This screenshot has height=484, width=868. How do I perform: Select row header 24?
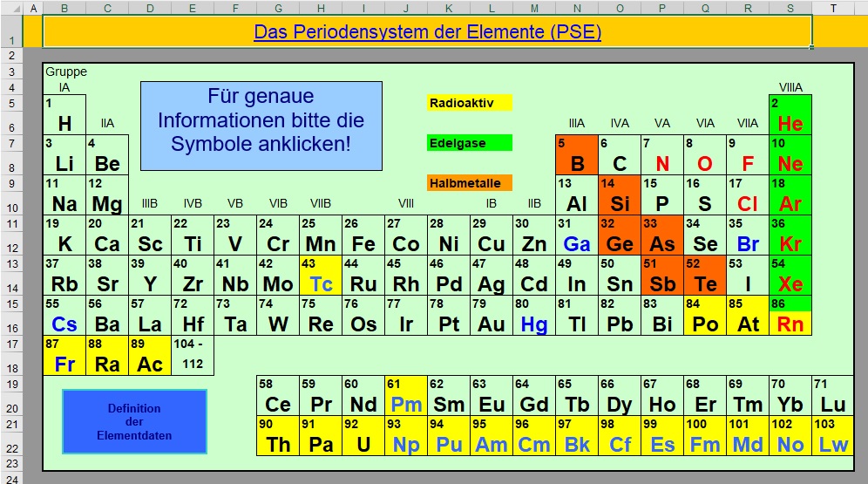(x=11, y=478)
